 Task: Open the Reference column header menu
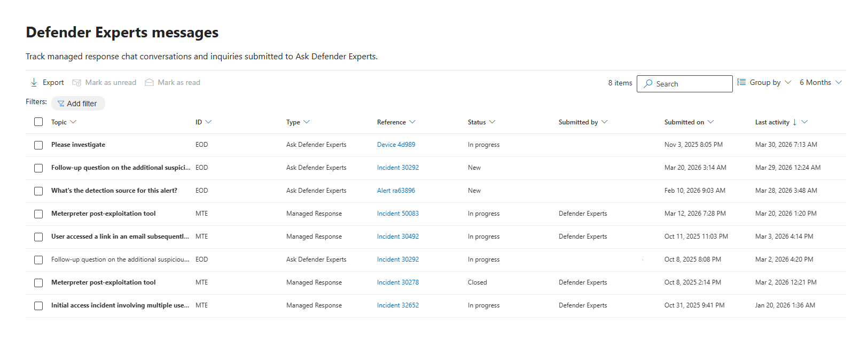[412, 122]
